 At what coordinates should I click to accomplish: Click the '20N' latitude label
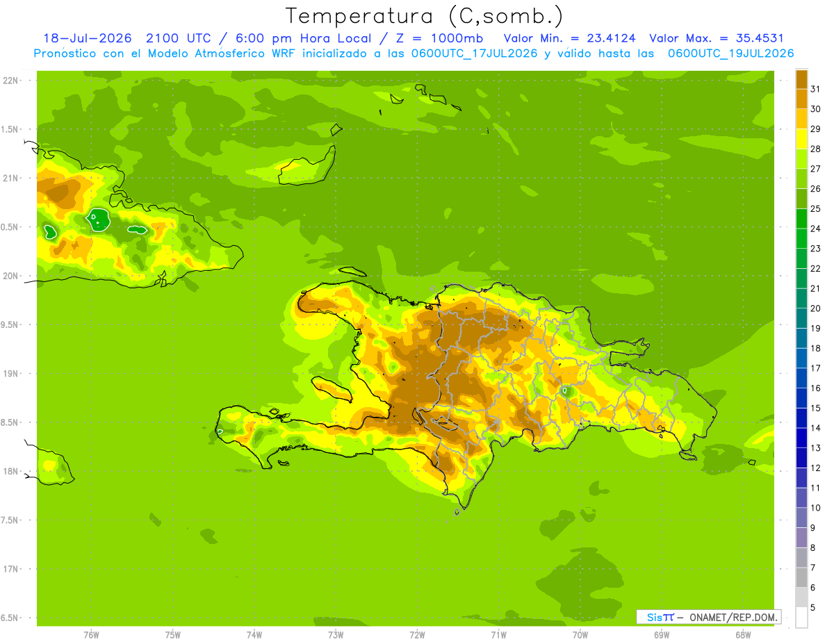[x=10, y=276]
